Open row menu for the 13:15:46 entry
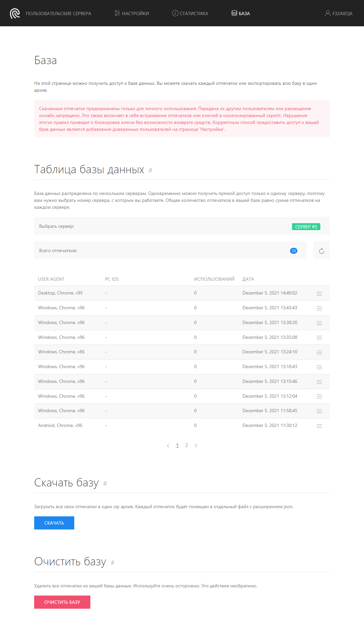 [319, 382]
